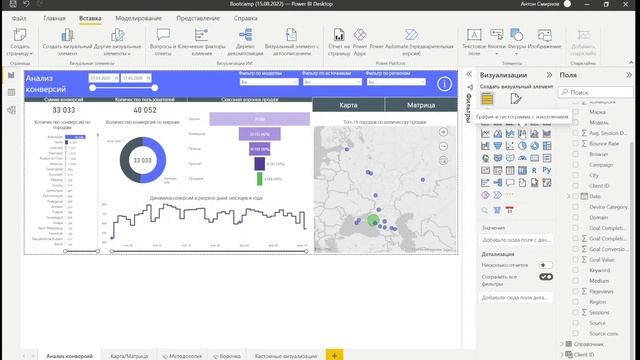Zoom out on the map with minus button
Screen dimensions: 640x360
coord(443,146)
